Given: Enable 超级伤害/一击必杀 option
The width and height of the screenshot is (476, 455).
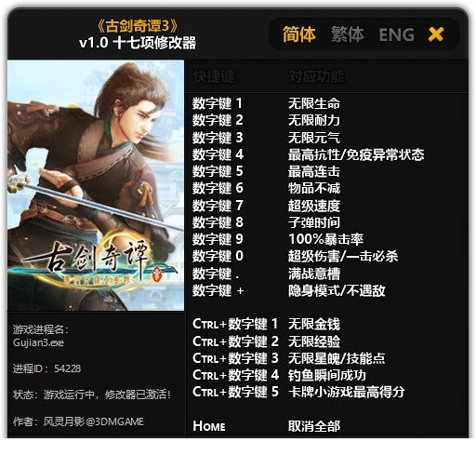Looking at the screenshot, I should click(343, 256).
